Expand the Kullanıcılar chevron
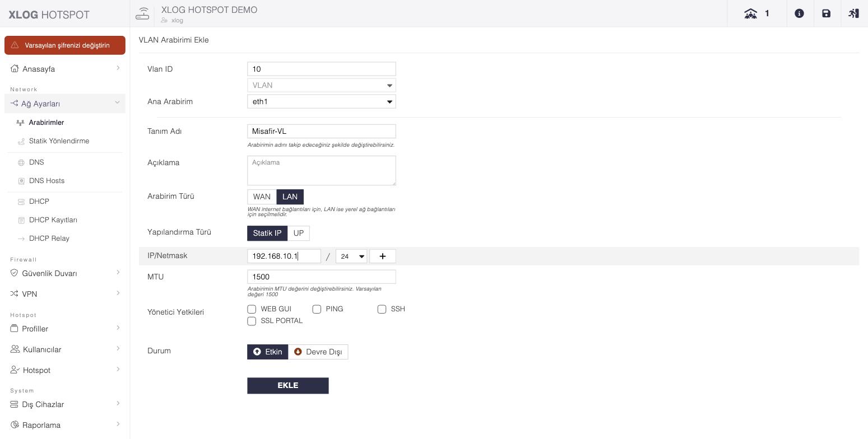This screenshot has width=868, height=439. pos(118,349)
